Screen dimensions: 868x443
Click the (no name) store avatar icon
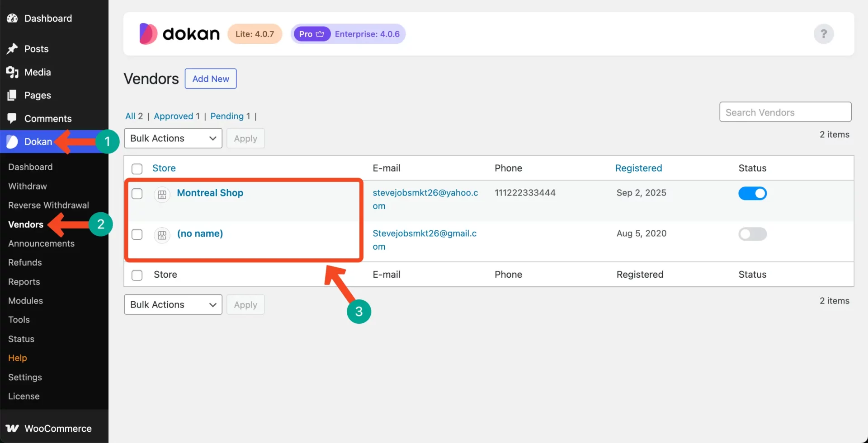click(162, 235)
